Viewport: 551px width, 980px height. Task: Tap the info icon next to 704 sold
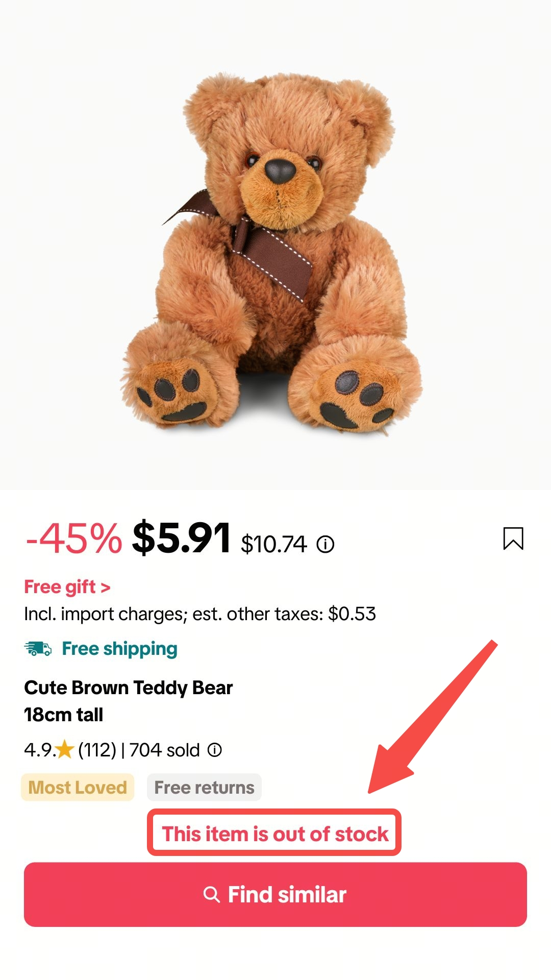[215, 750]
